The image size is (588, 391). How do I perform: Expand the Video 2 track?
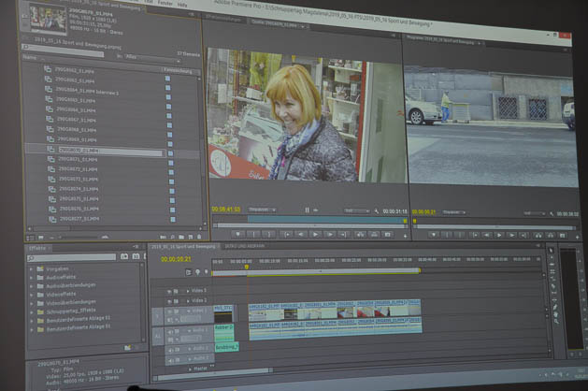(188, 301)
